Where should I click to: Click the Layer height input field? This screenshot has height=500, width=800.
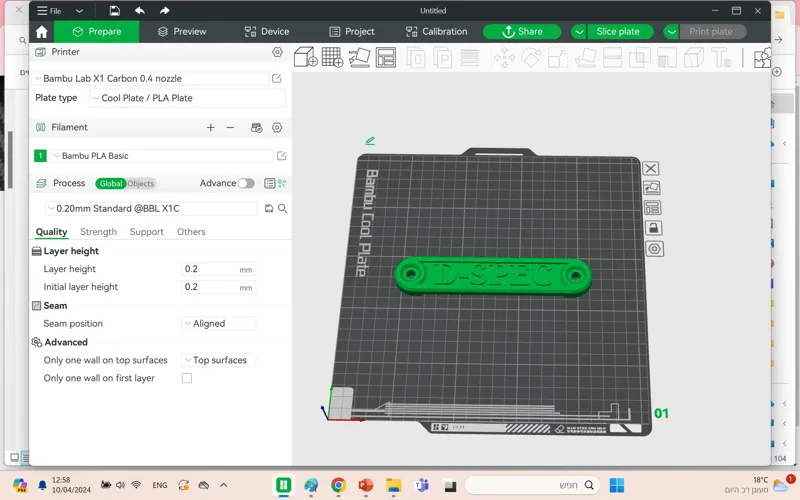(218, 269)
